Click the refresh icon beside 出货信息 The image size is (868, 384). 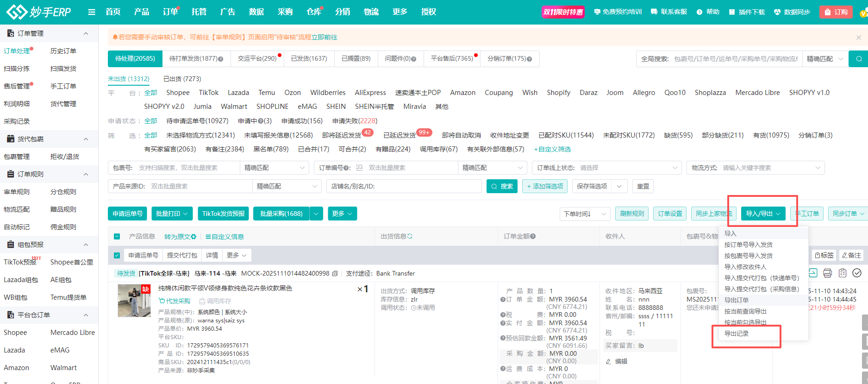click(x=410, y=236)
